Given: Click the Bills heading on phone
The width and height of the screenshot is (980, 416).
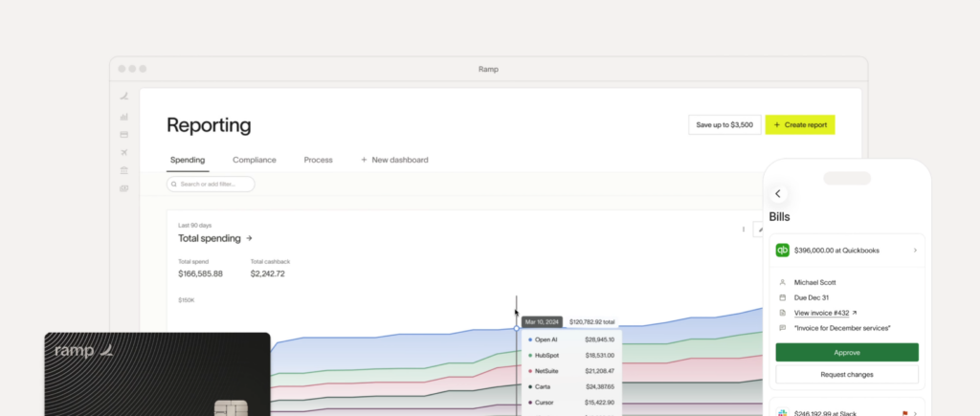Looking at the screenshot, I should click(x=779, y=217).
